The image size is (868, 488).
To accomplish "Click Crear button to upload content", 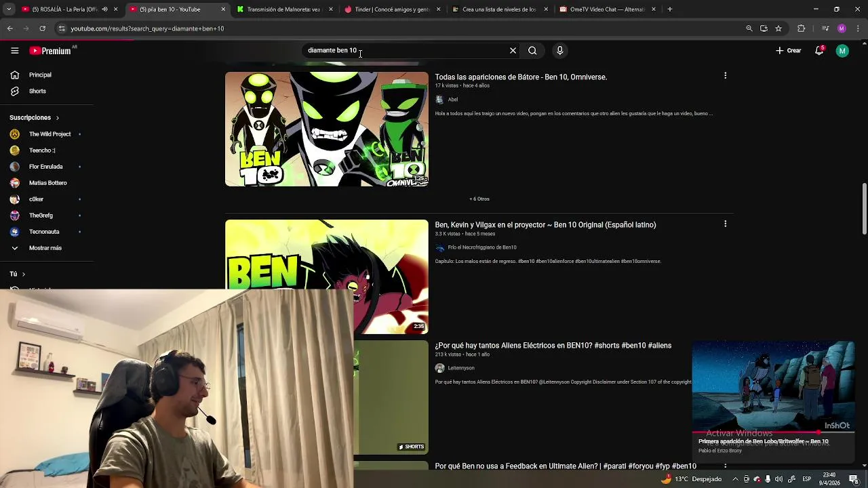I will 789,51.
